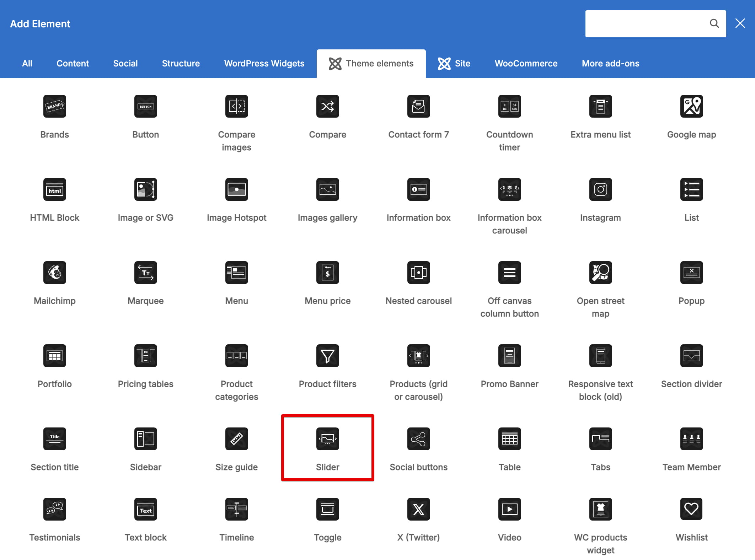Image resolution: width=755 pixels, height=560 pixels.
Task: Switch to the WooCommerce tab
Action: click(526, 63)
